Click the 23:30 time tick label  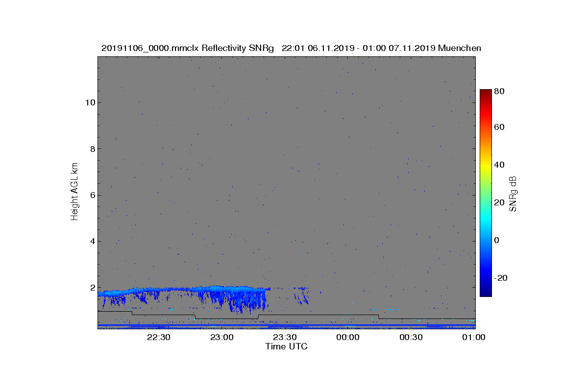[x=285, y=338]
